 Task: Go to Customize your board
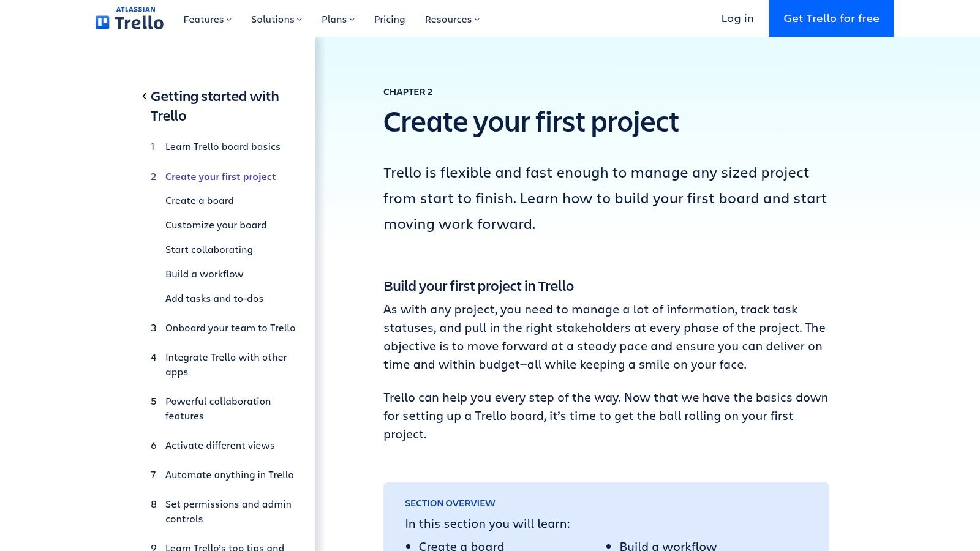coord(216,225)
